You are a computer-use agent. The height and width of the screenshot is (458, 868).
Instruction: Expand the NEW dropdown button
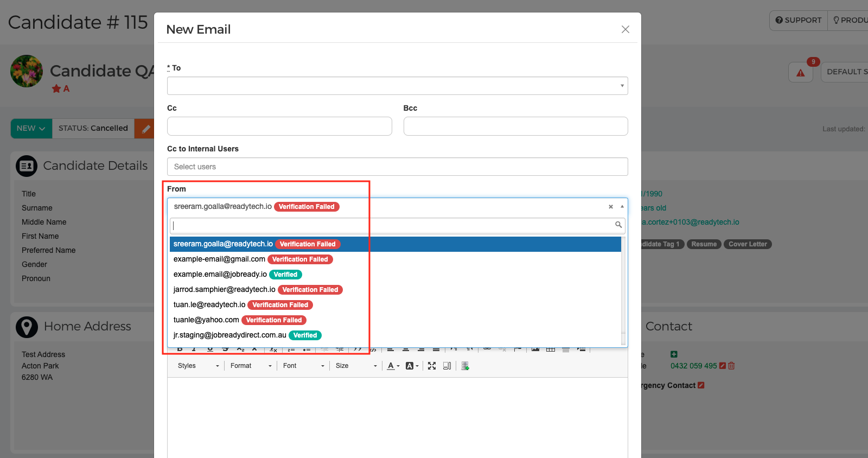point(31,129)
